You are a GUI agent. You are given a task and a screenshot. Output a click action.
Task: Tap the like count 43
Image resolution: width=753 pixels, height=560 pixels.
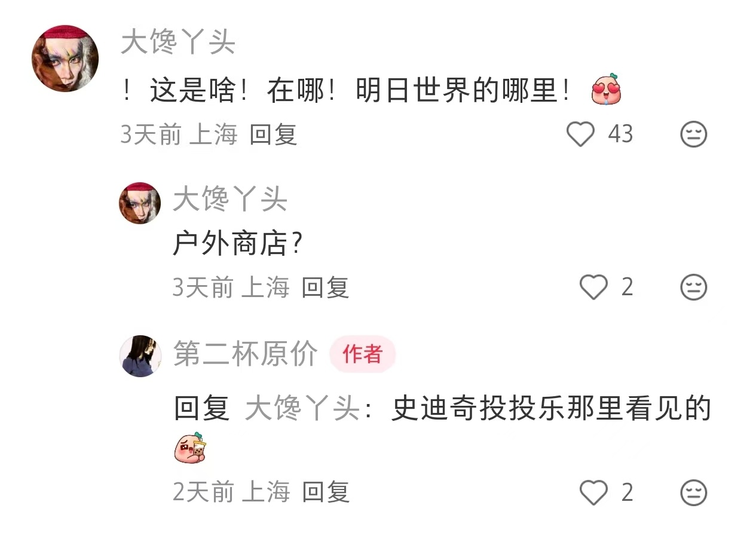tap(620, 134)
